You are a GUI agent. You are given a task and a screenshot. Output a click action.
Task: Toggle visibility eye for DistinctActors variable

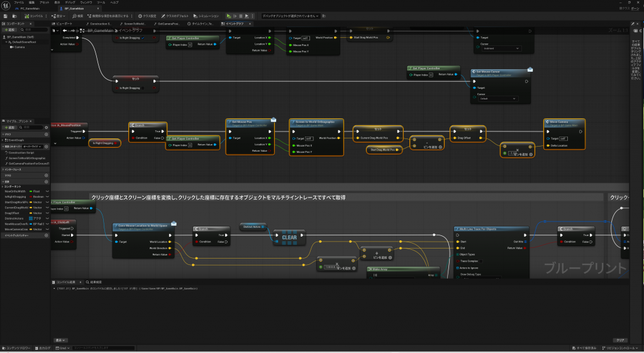click(47, 218)
